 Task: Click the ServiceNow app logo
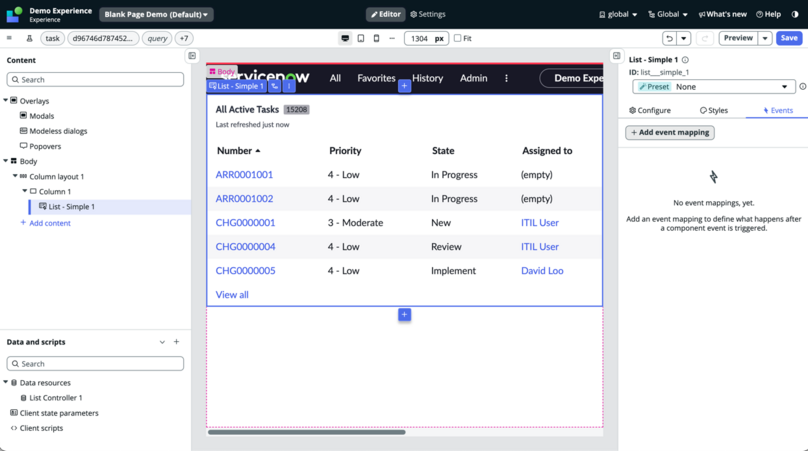click(14, 14)
